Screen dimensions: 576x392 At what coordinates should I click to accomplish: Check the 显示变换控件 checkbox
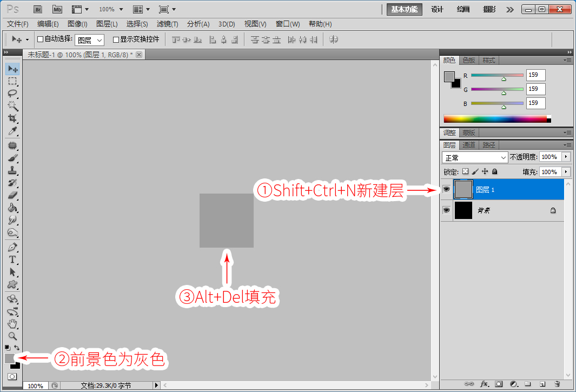tap(116, 39)
